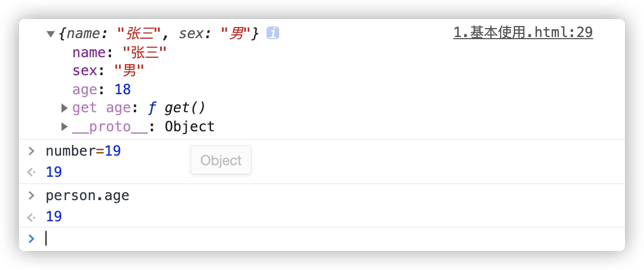Click the "张三" value on name row
The height and width of the screenshot is (270, 644).
pyautogui.click(x=144, y=52)
